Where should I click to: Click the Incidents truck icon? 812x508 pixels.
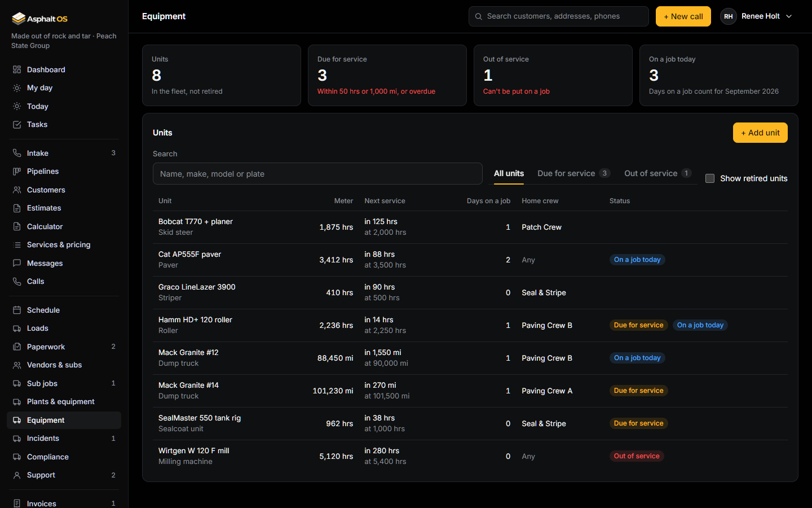click(x=17, y=439)
